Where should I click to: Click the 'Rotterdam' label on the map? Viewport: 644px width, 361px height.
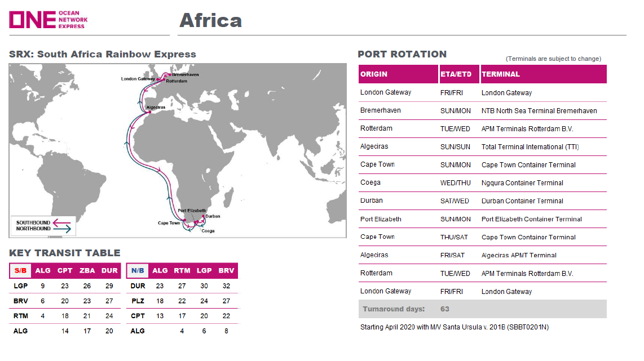(177, 81)
